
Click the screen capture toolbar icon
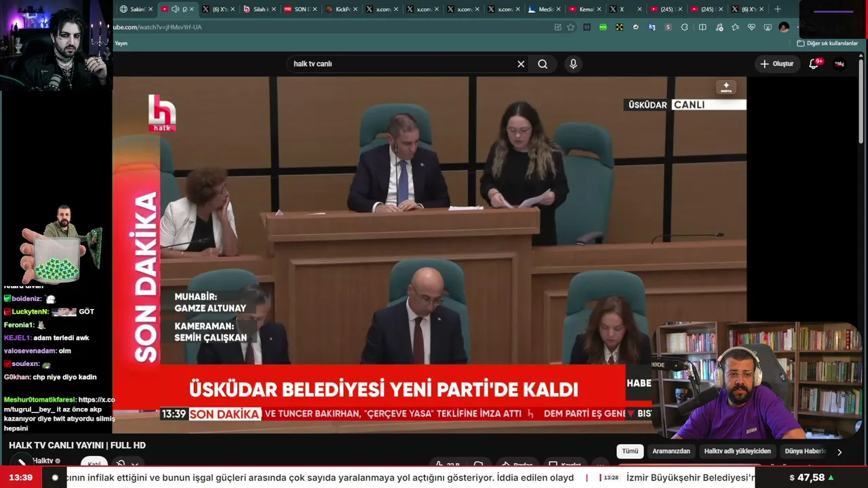pyautogui.click(x=768, y=27)
